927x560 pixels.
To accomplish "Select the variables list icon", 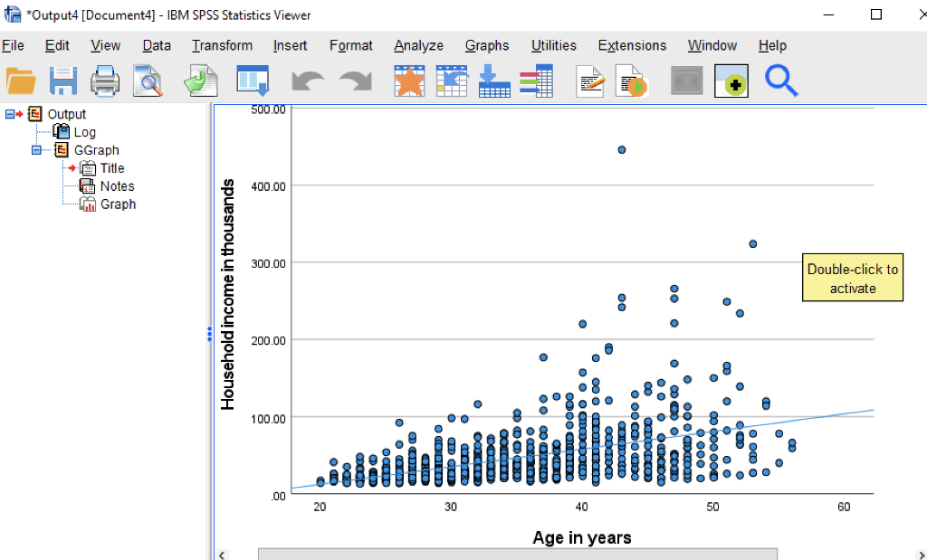I will click(538, 81).
